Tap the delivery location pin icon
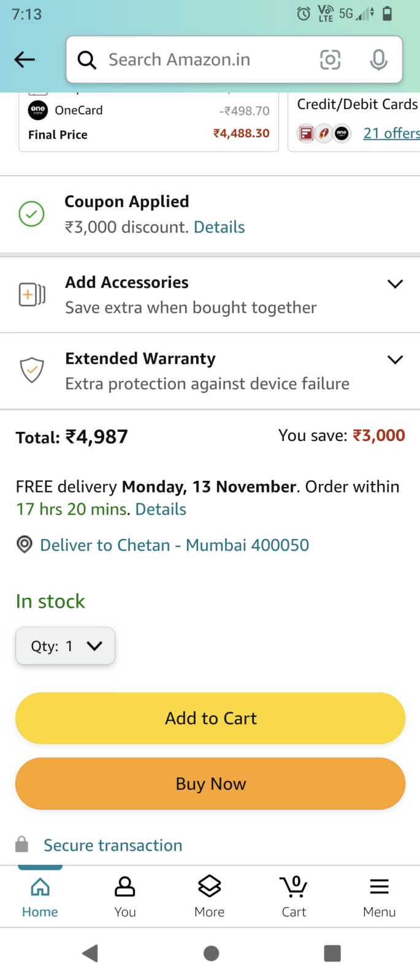Image resolution: width=420 pixels, height=980 pixels. pos(25,545)
